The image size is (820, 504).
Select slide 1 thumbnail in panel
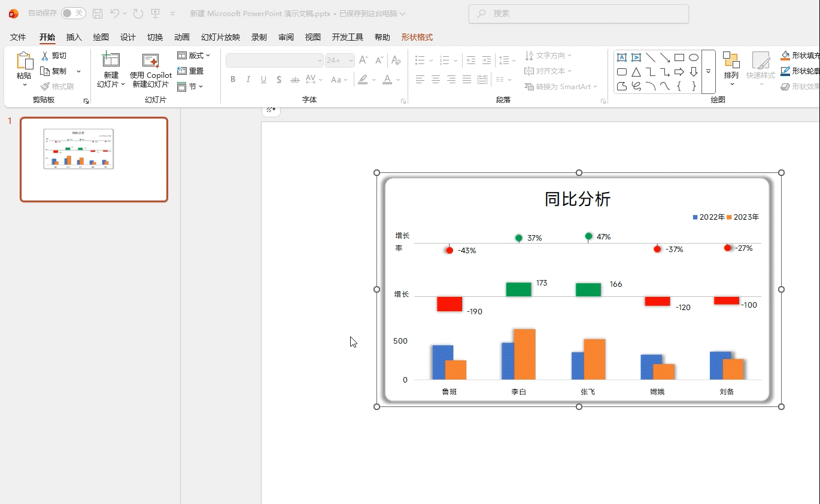tap(94, 159)
